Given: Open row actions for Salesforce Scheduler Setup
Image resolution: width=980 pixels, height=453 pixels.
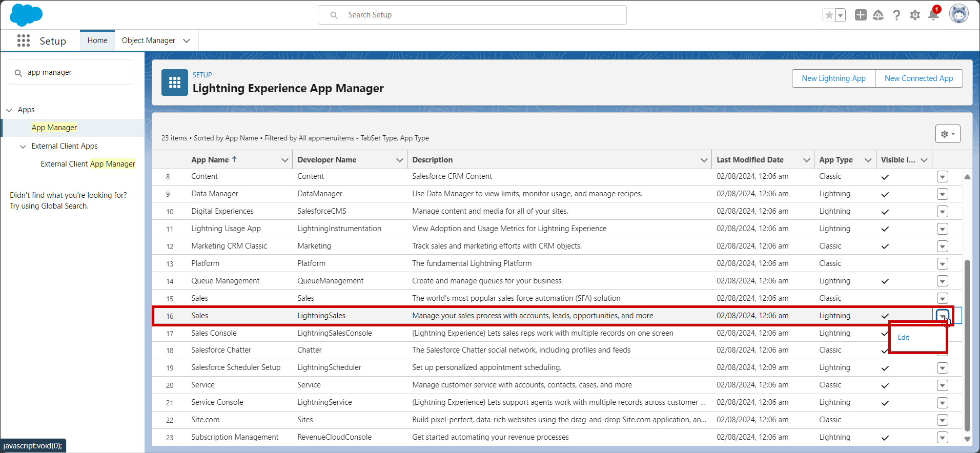Looking at the screenshot, I should [x=942, y=368].
